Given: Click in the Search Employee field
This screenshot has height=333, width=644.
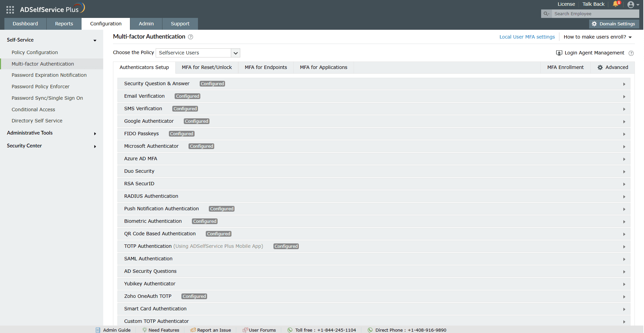Looking at the screenshot, I should point(595,14).
